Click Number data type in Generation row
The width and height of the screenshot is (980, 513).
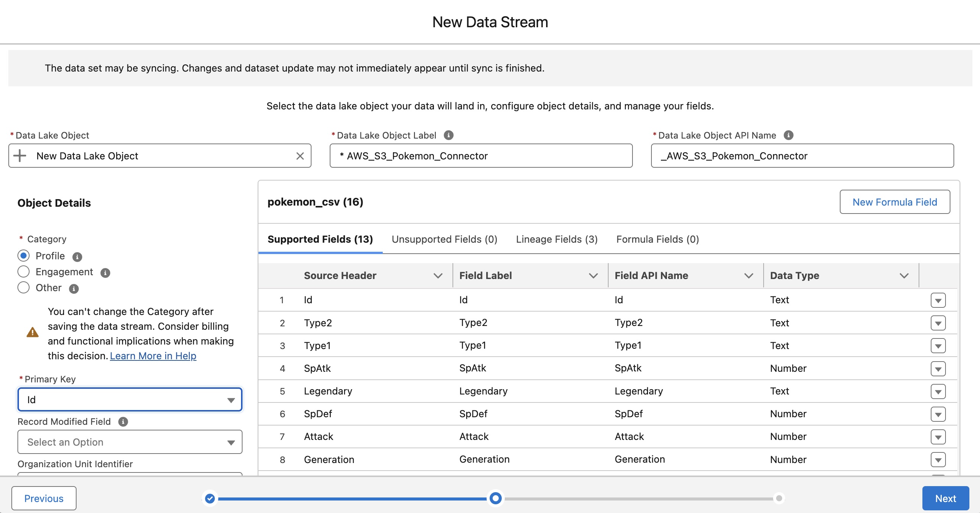(788, 459)
